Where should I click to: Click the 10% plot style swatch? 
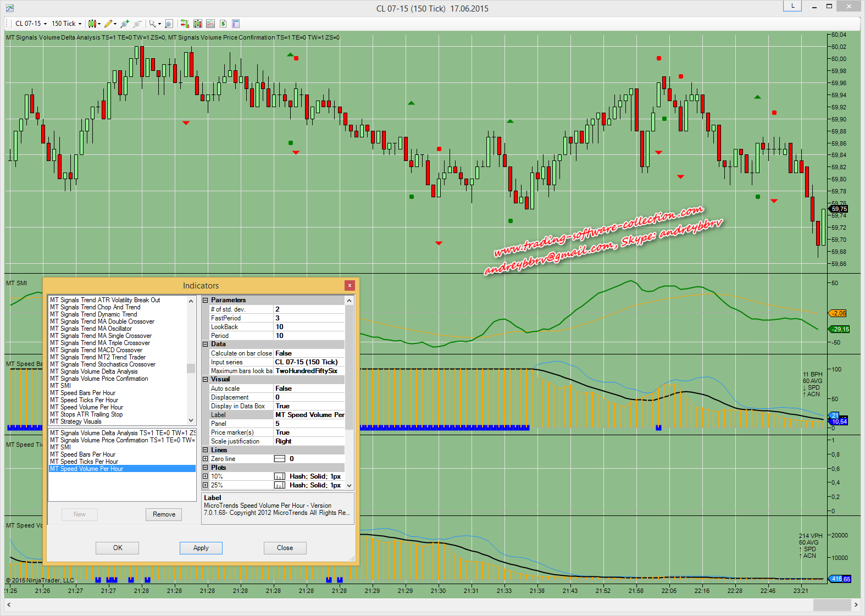[x=280, y=476]
